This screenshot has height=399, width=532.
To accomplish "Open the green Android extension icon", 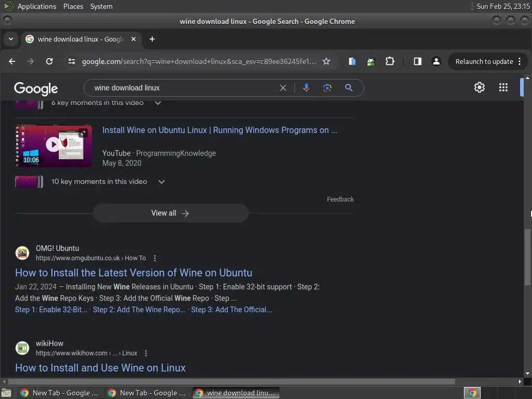I will coord(371,61).
